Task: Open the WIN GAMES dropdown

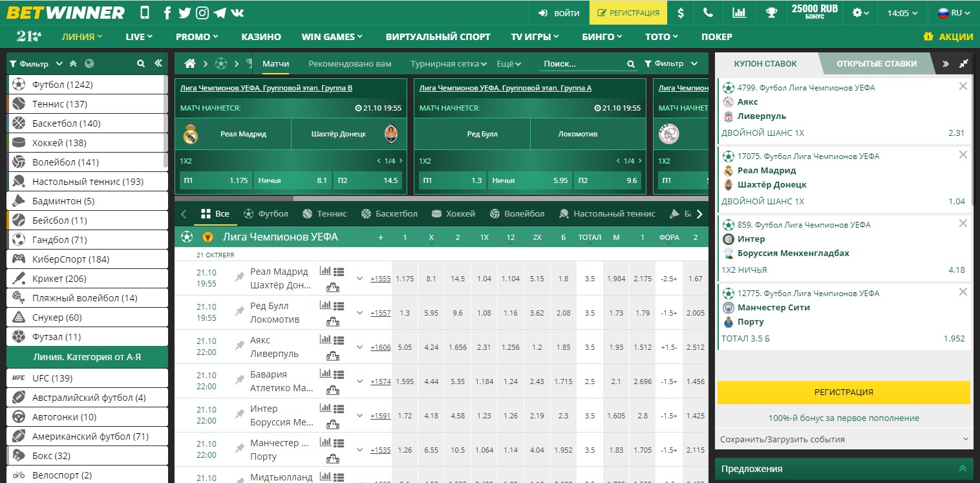Action: [332, 37]
